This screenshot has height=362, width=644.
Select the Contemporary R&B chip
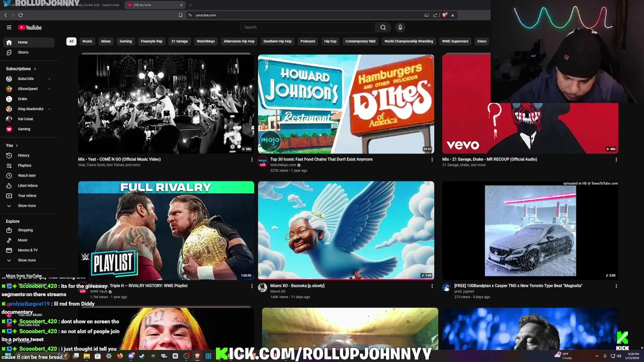pyautogui.click(x=360, y=41)
